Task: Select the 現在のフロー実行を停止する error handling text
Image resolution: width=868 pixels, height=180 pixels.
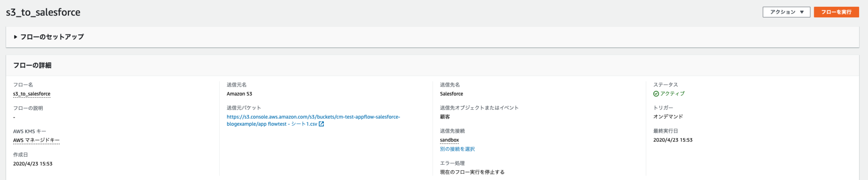Action: (x=472, y=172)
